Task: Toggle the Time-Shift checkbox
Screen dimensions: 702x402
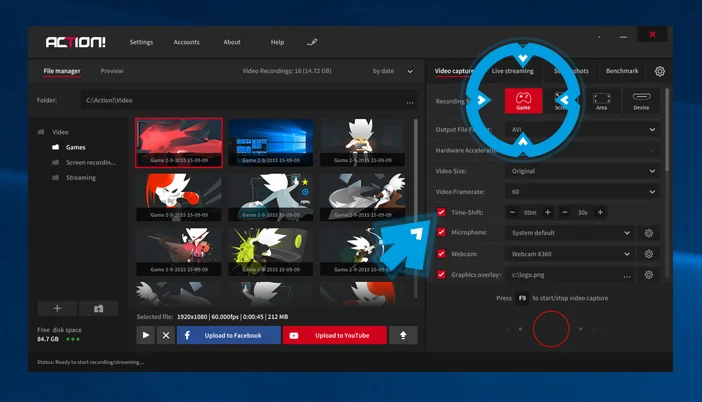Action: click(x=441, y=212)
